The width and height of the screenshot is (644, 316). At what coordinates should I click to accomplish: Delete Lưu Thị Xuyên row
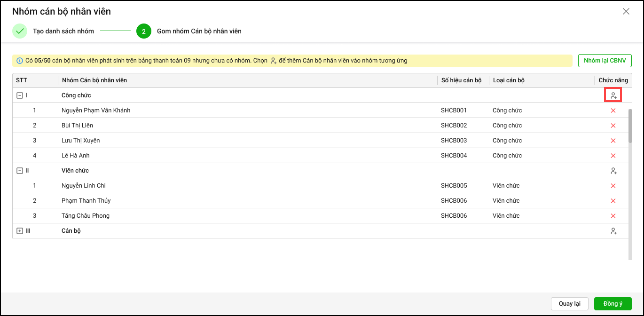point(613,141)
